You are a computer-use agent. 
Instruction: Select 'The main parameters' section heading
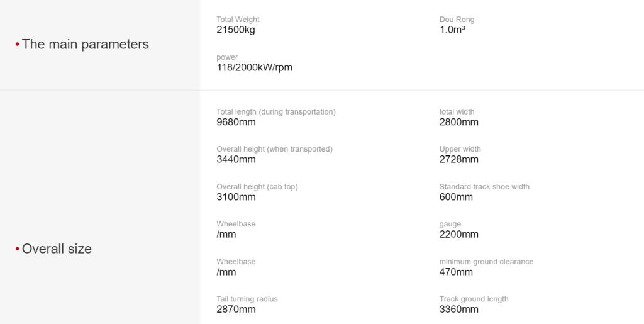tap(86, 44)
